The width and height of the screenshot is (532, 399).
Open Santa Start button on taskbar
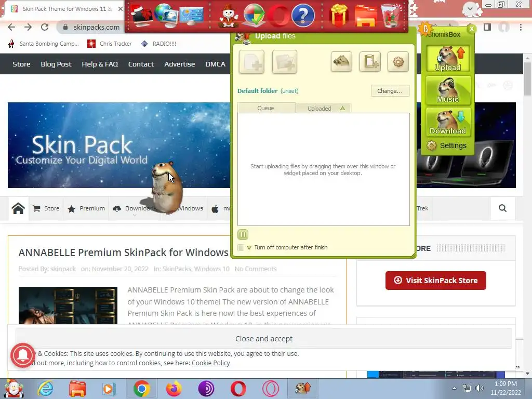(x=14, y=389)
